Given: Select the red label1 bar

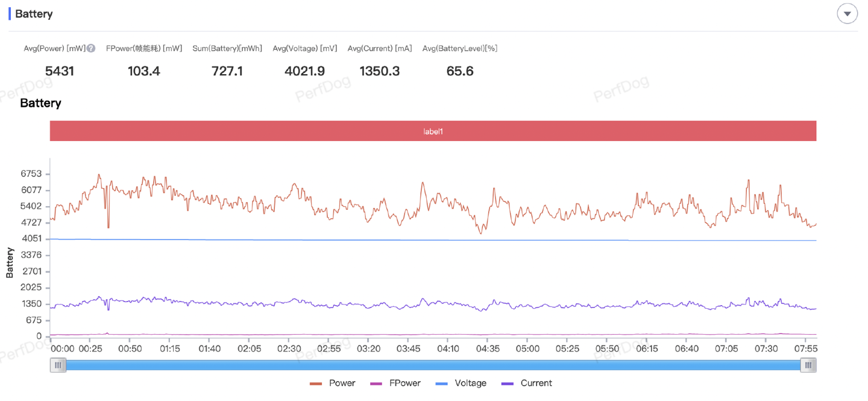Looking at the screenshot, I should pos(433,131).
